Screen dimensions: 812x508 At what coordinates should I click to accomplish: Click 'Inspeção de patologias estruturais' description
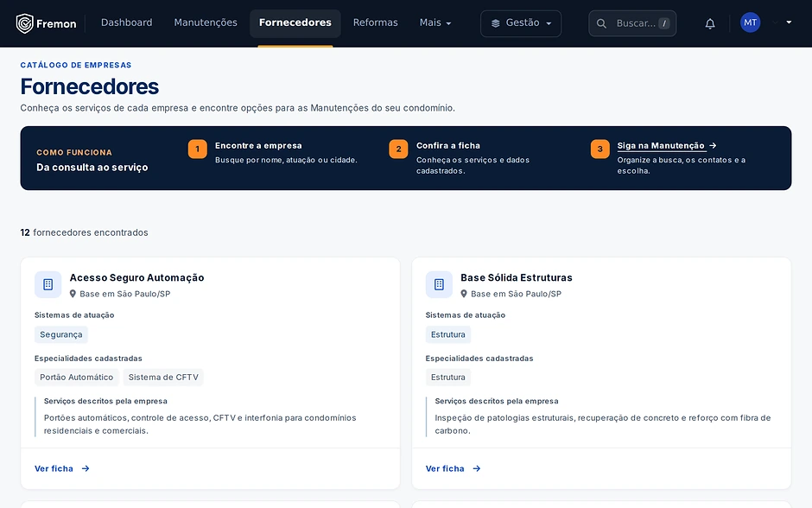click(603, 424)
